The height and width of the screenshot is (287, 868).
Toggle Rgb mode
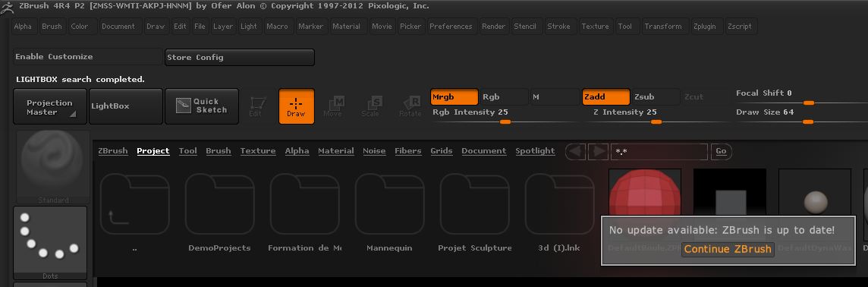[504, 97]
